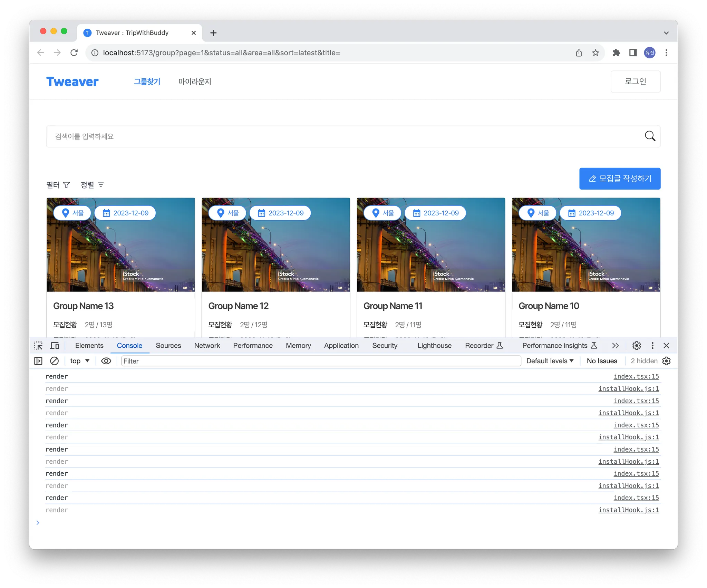The height and width of the screenshot is (588, 707).
Task: Show the console sidebar panel icon
Action: pos(38,361)
